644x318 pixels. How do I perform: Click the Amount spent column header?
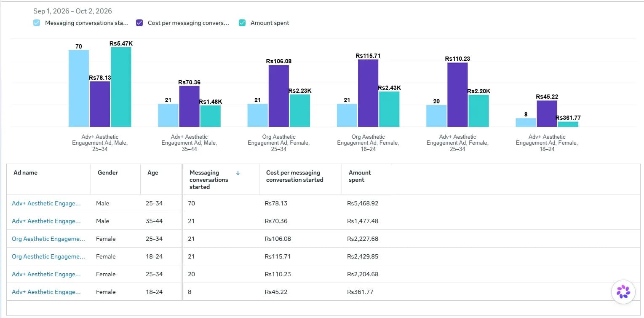point(367,179)
